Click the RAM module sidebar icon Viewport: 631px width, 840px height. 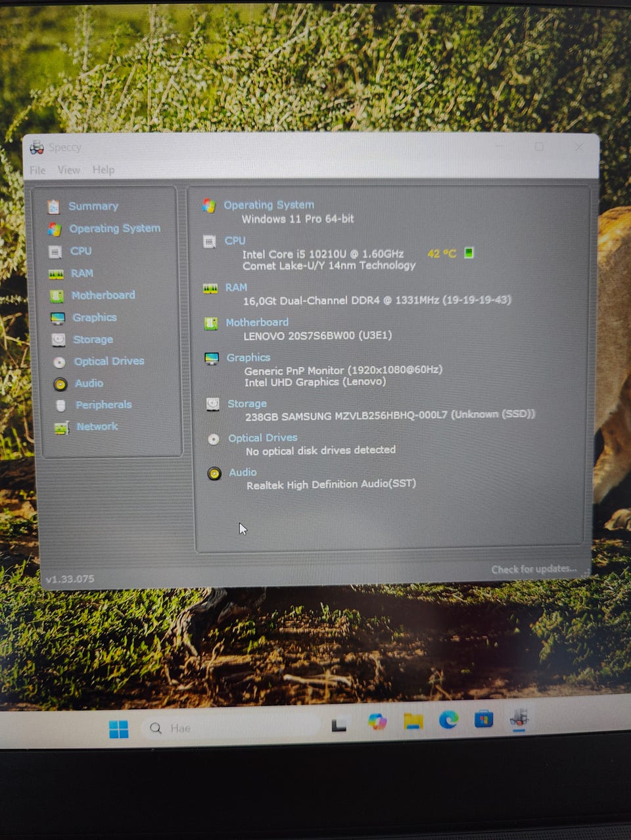[56, 274]
